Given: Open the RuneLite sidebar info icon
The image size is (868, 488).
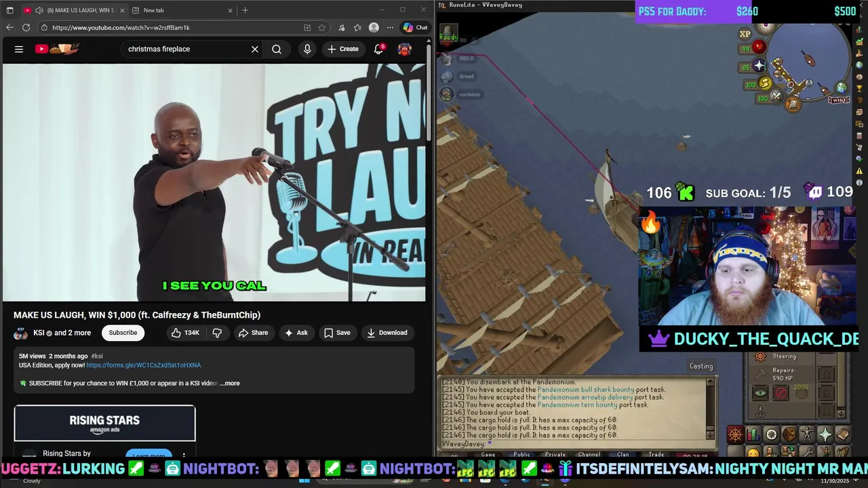Looking at the screenshot, I should tap(859, 183).
